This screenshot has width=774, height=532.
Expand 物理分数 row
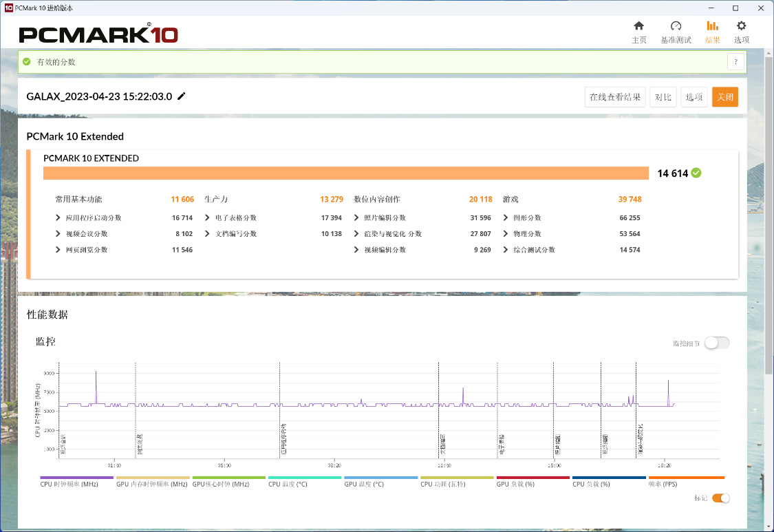(506, 233)
